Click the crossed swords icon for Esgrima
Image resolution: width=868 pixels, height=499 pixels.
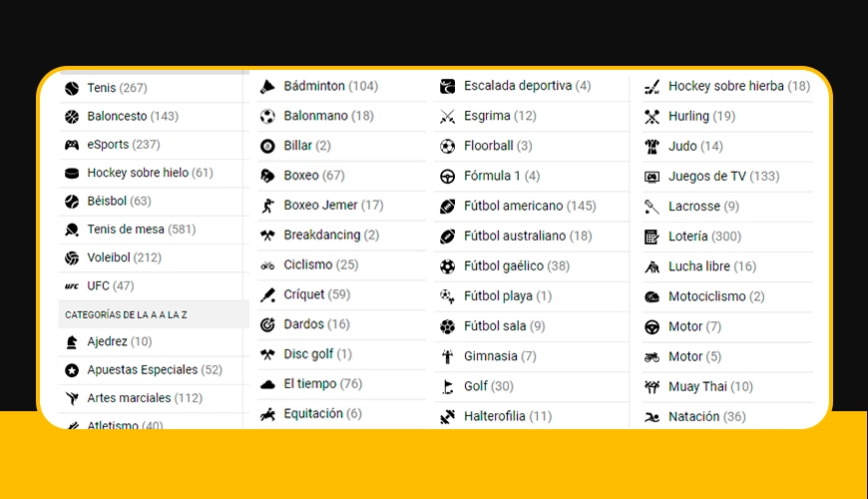click(447, 117)
